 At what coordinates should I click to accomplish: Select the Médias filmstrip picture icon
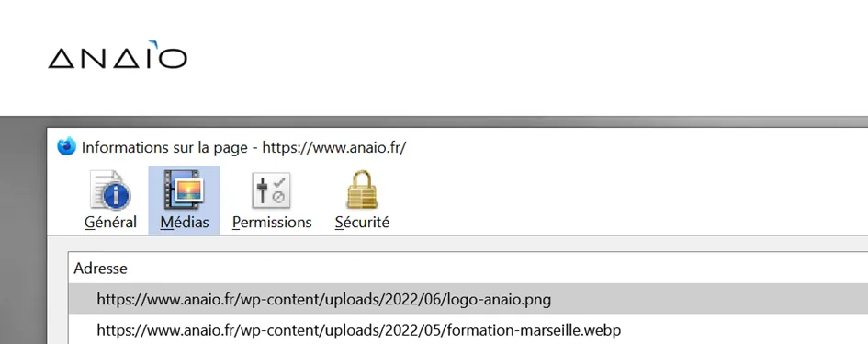(185, 190)
